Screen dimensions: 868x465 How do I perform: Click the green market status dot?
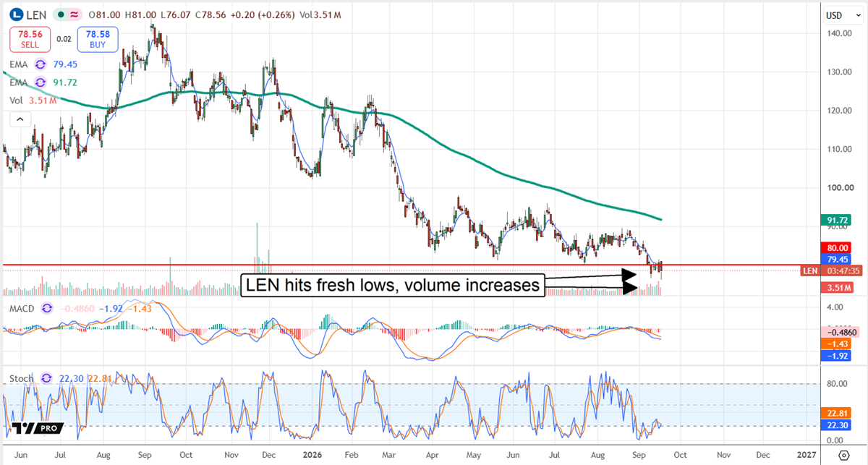pyautogui.click(x=62, y=14)
